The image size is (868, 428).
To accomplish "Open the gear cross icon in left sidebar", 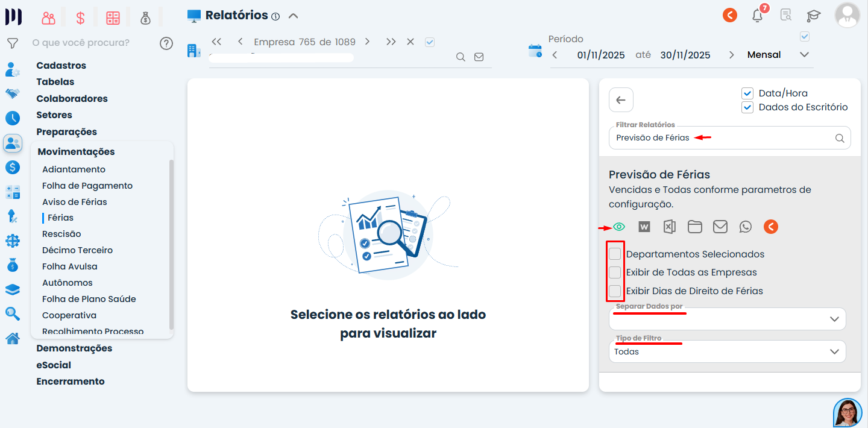I will 12,241.
